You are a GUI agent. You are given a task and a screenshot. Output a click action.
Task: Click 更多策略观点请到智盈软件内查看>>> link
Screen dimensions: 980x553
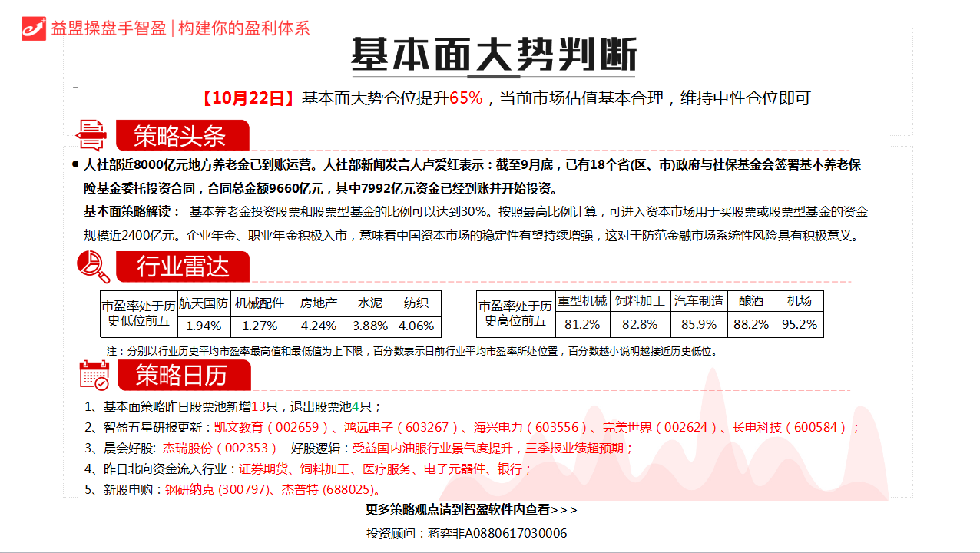472,509
